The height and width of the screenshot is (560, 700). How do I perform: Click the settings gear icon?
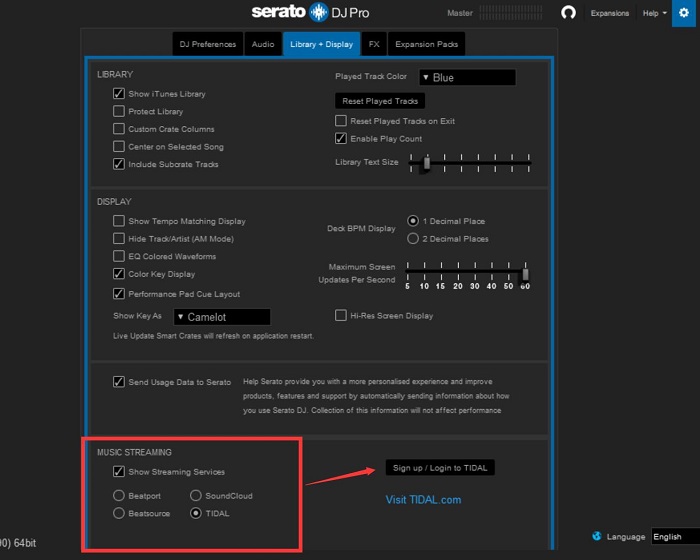[x=683, y=13]
